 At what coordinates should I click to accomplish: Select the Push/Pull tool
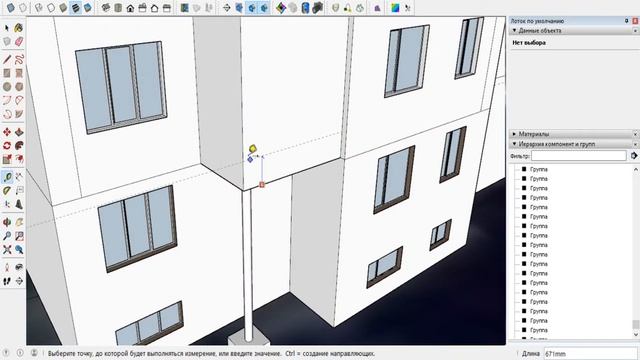pos(19,132)
